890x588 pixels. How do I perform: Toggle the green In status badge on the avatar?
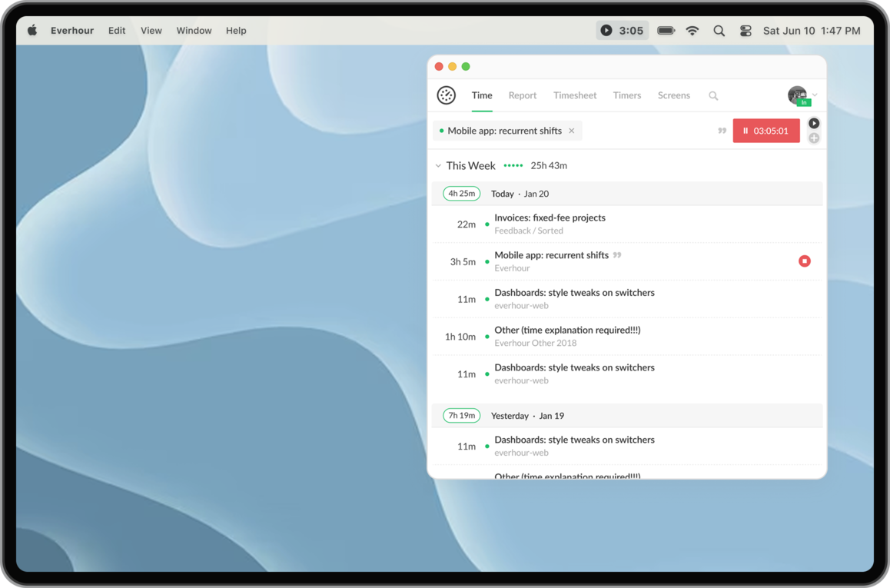[804, 101]
